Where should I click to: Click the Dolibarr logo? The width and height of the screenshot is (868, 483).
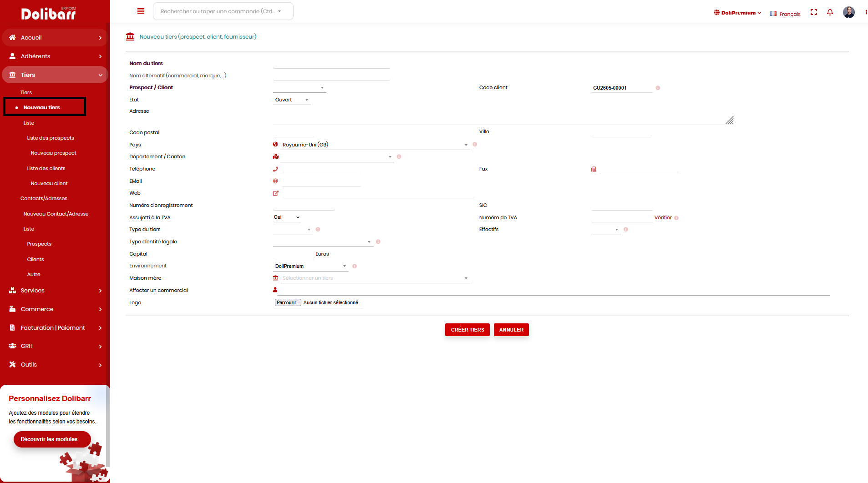pyautogui.click(x=49, y=14)
